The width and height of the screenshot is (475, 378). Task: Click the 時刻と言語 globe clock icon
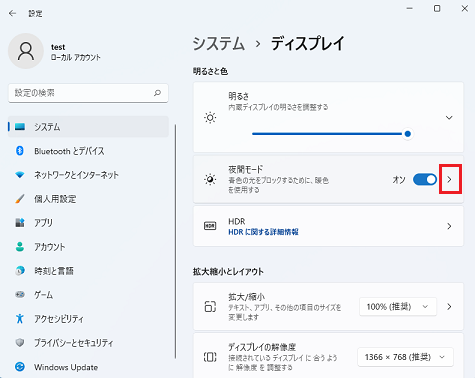point(20,271)
